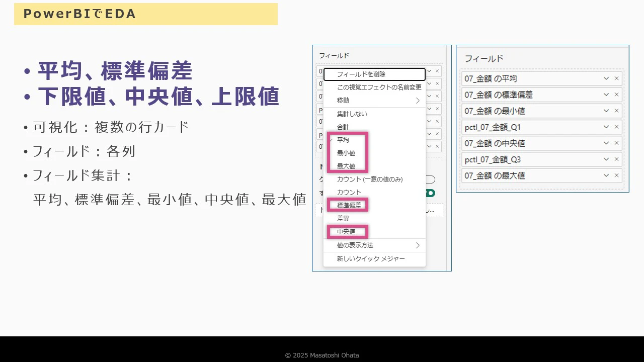
Task: Select the 07_金額 の標準偏差 field pill
Action: click(541, 95)
